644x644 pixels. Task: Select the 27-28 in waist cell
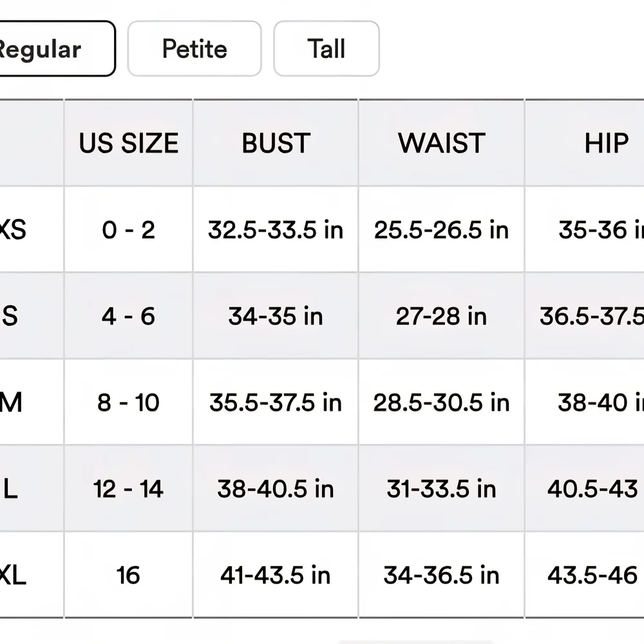[x=442, y=316]
